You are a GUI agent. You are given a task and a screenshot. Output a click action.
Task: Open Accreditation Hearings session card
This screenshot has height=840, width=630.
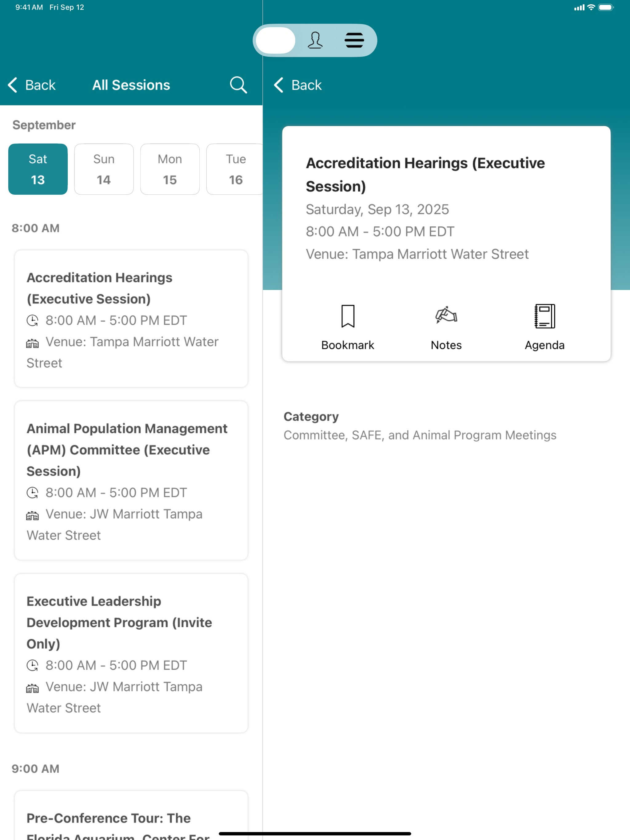[131, 319]
